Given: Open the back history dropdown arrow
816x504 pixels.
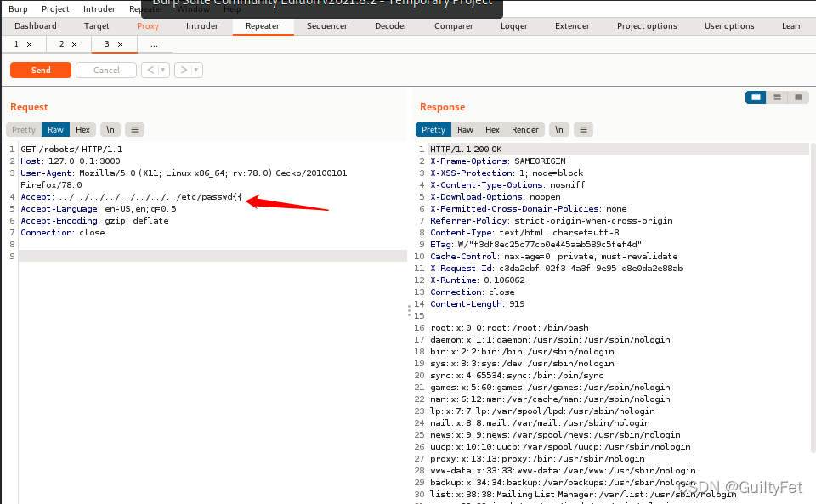Looking at the screenshot, I should pos(163,70).
